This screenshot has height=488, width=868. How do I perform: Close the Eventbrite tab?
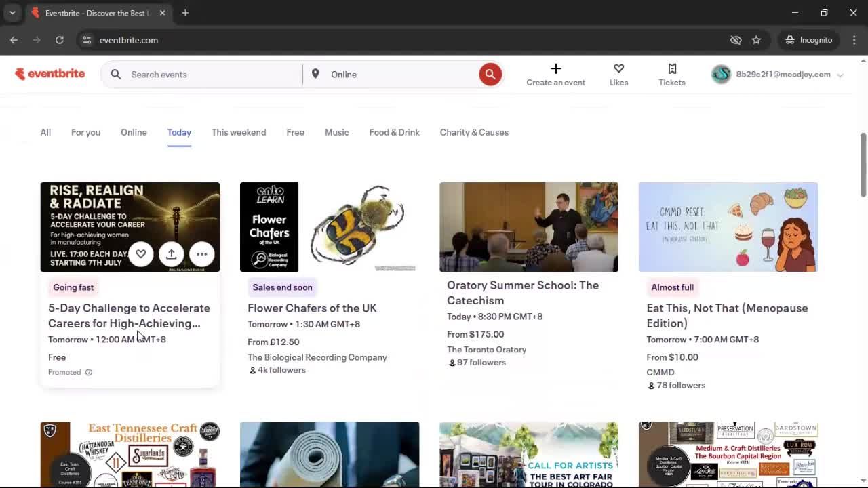pos(162,13)
